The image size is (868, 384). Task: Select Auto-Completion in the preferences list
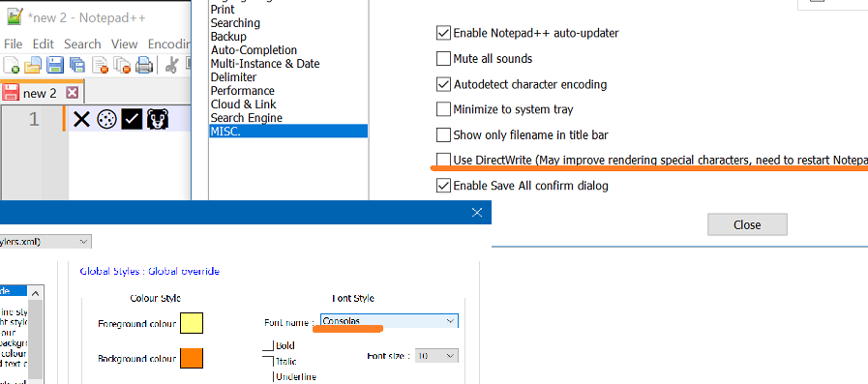pyautogui.click(x=254, y=49)
